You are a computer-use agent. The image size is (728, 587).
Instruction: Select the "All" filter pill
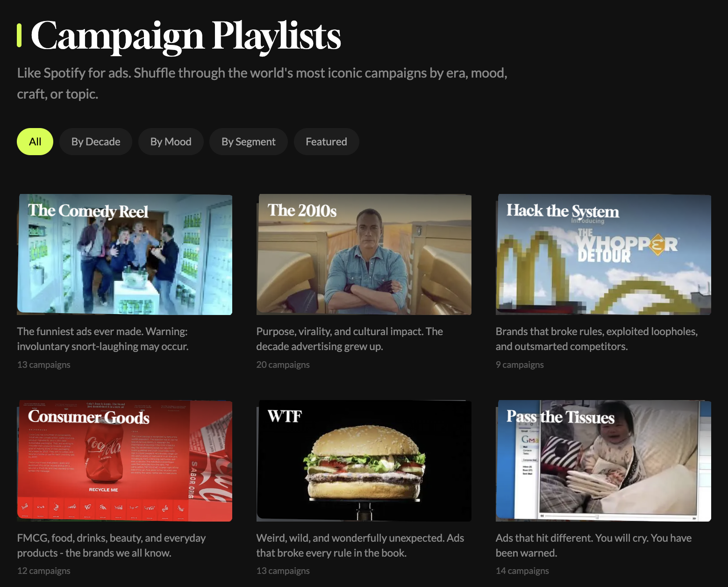(35, 141)
